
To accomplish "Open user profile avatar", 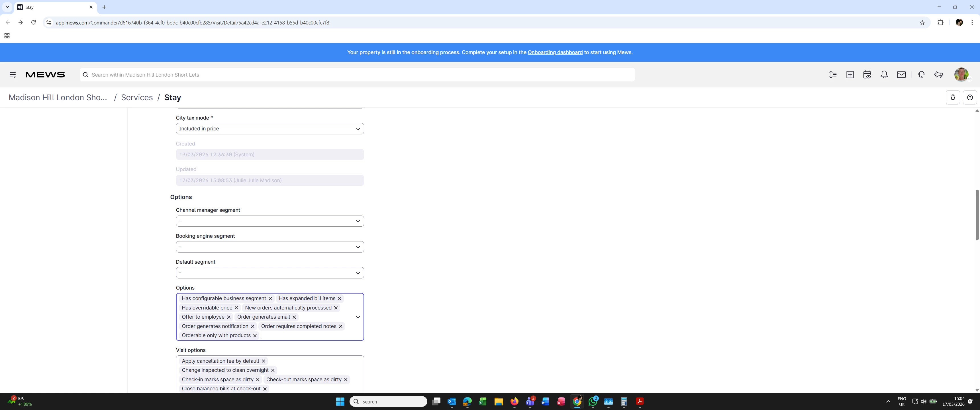I will (x=961, y=75).
